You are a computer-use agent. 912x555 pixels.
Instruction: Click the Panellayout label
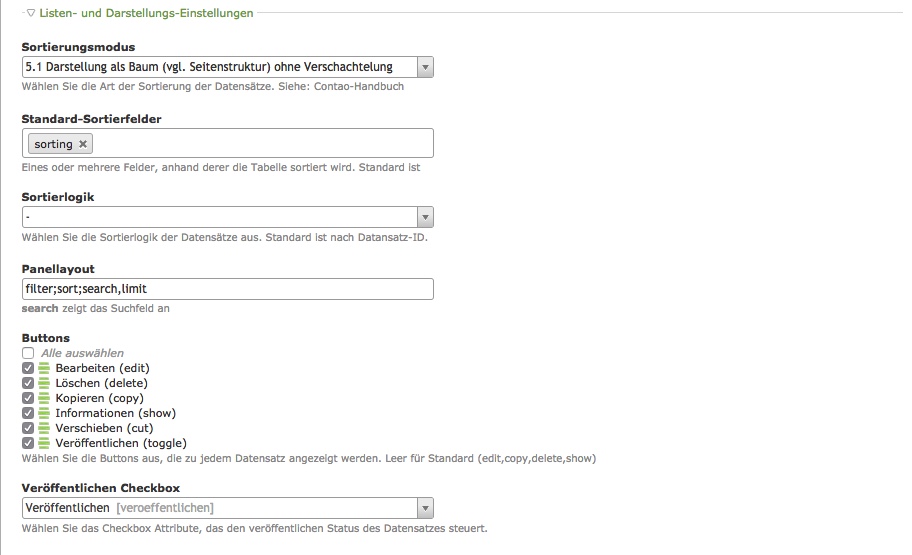click(58, 269)
